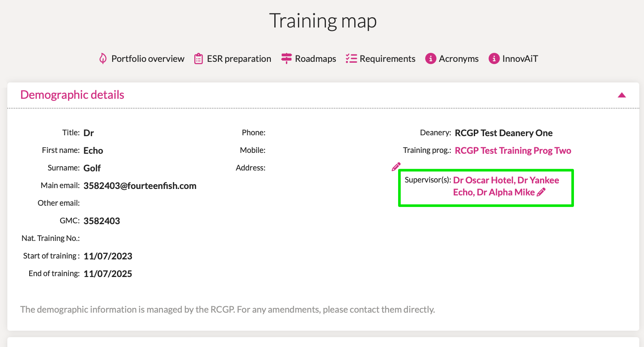This screenshot has height=347, width=644.
Task: Click the Portfolio overview leaf icon
Action: tap(103, 59)
